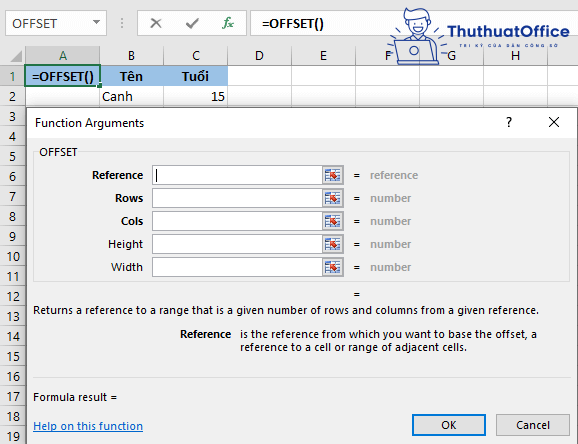Image resolution: width=578 pixels, height=444 pixels.
Task: Click OK to insert the function
Action: click(x=449, y=425)
